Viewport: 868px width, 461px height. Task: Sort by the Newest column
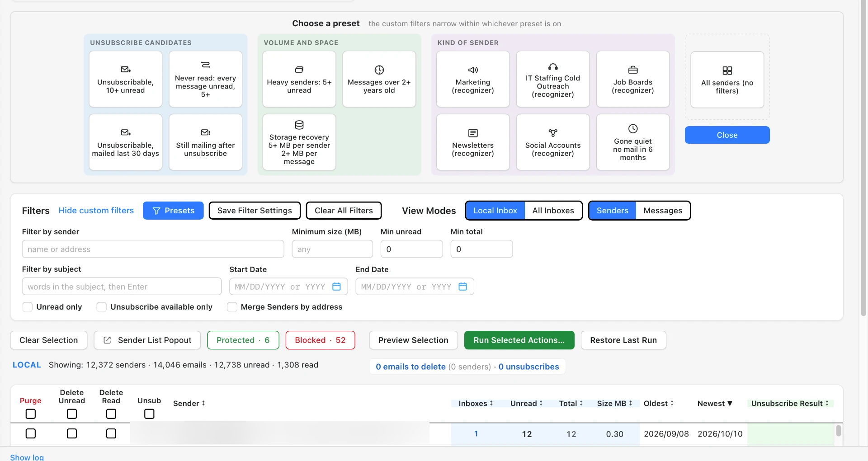(x=715, y=403)
